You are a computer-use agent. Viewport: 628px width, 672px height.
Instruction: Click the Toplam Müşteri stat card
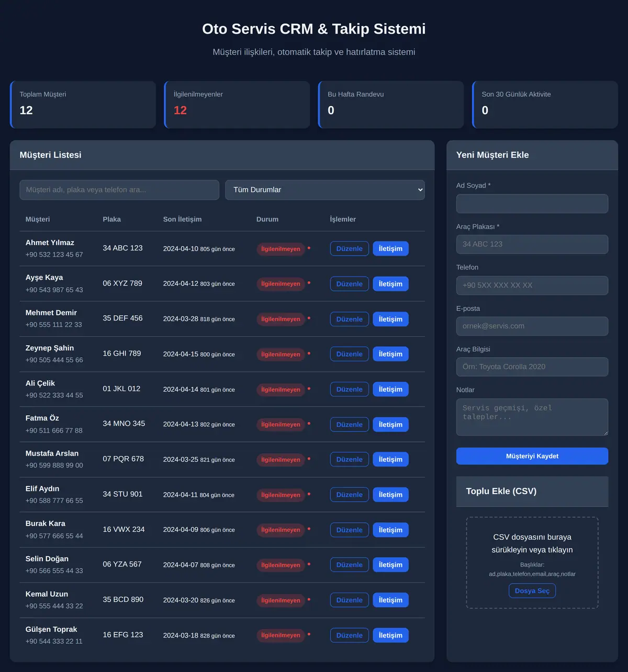83,105
